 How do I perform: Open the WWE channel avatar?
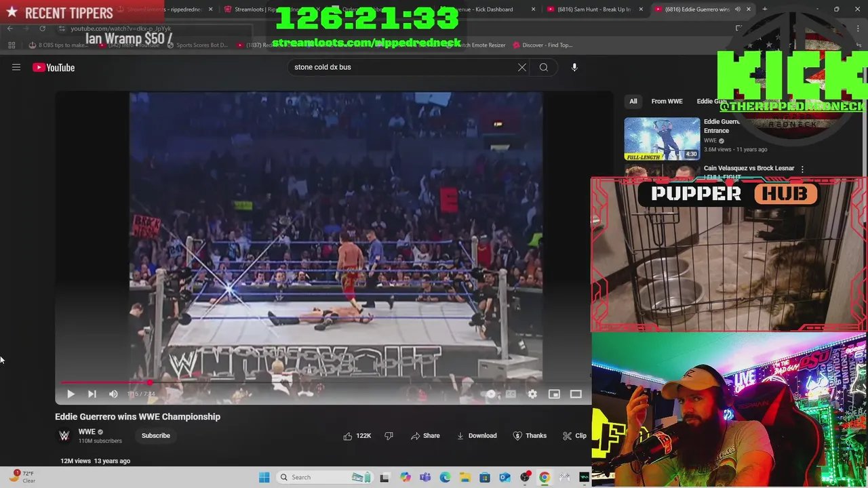pyautogui.click(x=64, y=436)
